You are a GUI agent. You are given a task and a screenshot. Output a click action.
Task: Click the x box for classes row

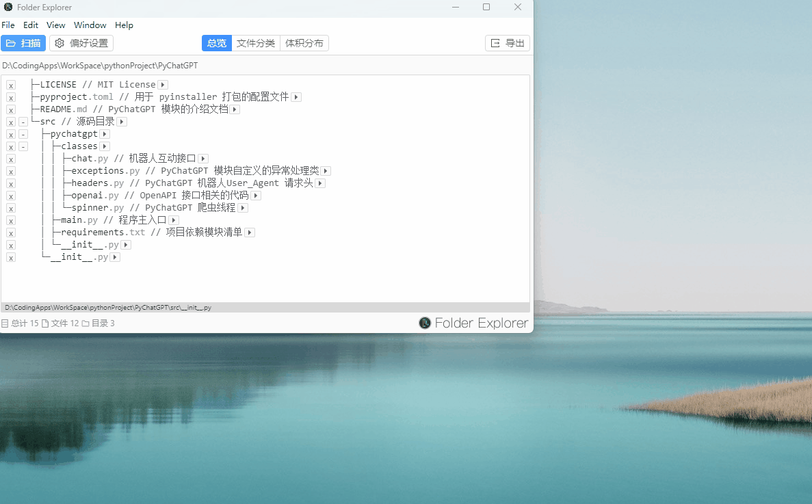pyautogui.click(x=11, y=147)
